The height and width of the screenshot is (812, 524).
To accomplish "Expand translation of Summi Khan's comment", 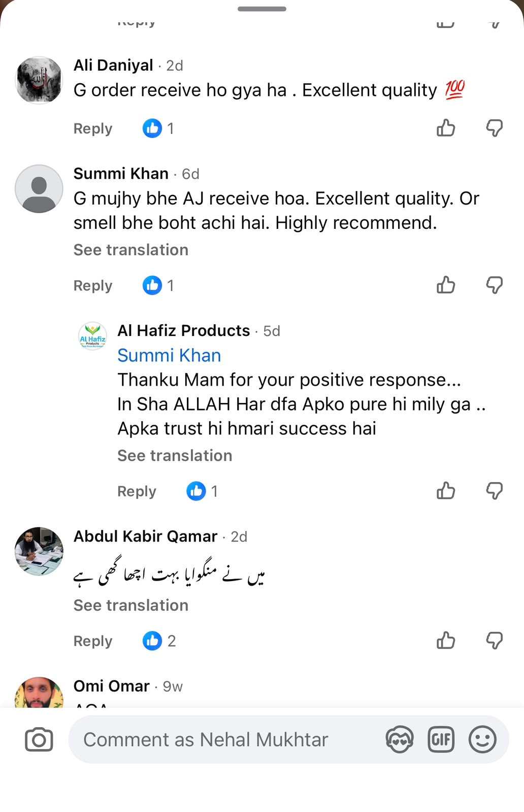I will click(131, 250).
